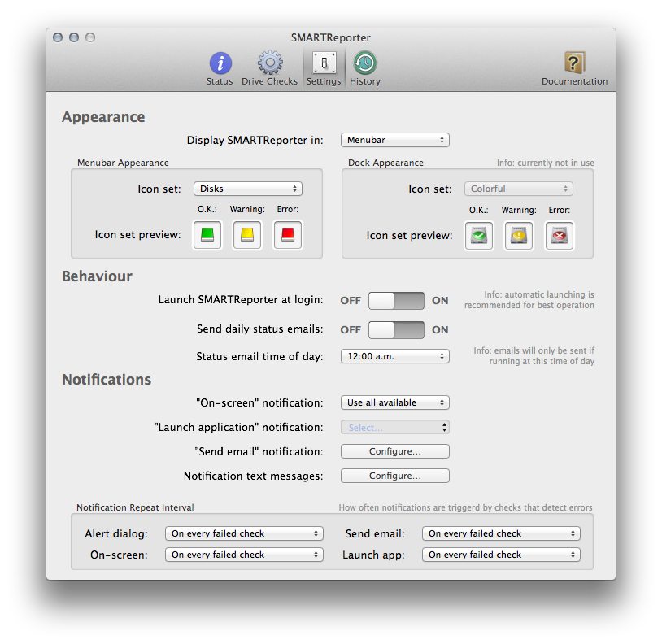Open the Status info icon

tap(220, 63)
